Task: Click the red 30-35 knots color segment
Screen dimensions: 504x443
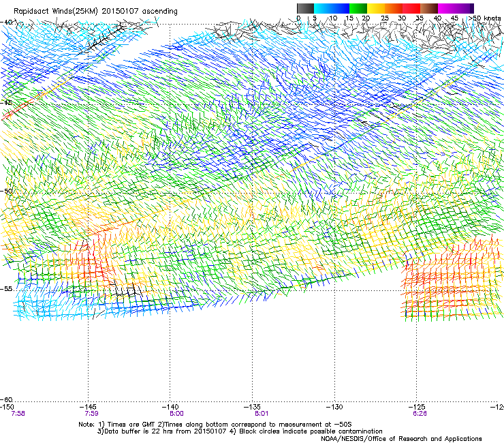Action: coord(411,8)
